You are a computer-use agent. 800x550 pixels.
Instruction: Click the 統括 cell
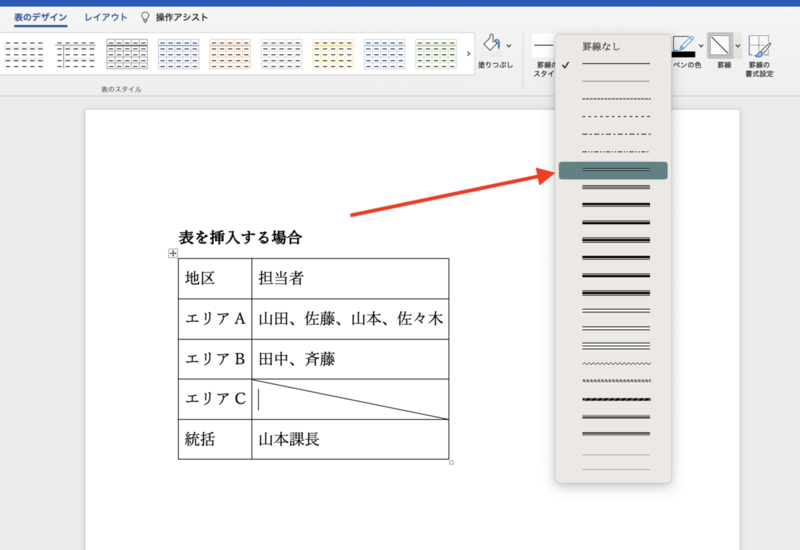click(215, 439)
